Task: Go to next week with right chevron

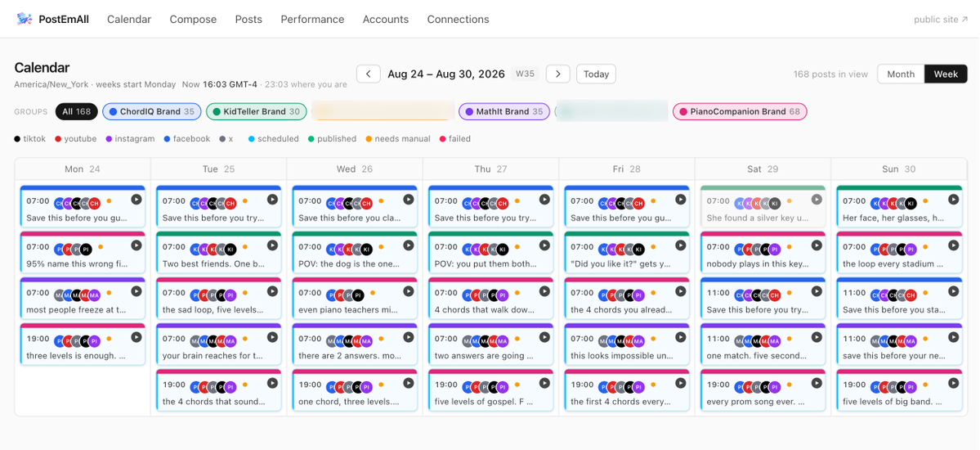Action: pos(558,74)
